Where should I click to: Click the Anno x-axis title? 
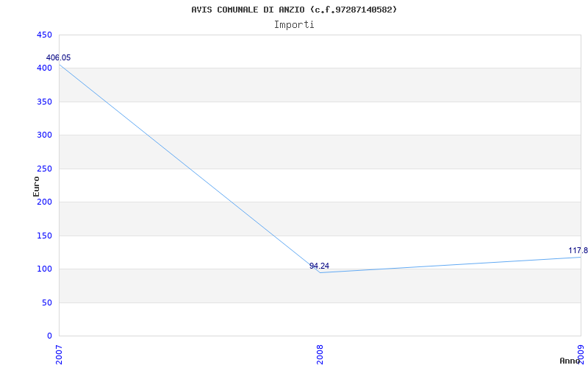(x=570, y=361)
